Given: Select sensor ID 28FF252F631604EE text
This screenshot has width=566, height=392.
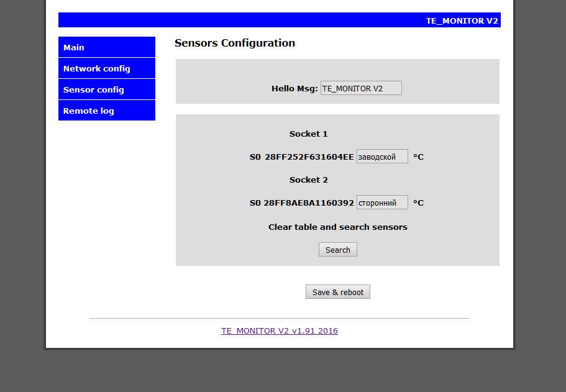Looking at the screenshot, I should [309, 157].
